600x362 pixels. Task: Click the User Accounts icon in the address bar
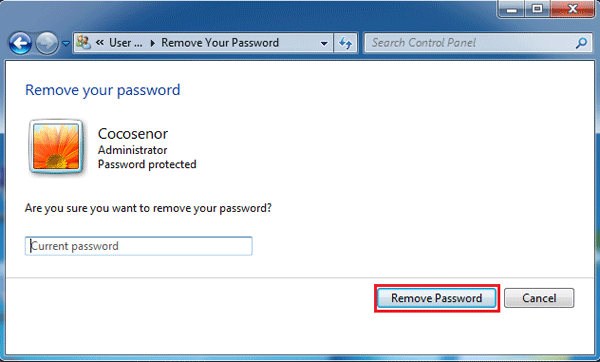tap(83, 42)
